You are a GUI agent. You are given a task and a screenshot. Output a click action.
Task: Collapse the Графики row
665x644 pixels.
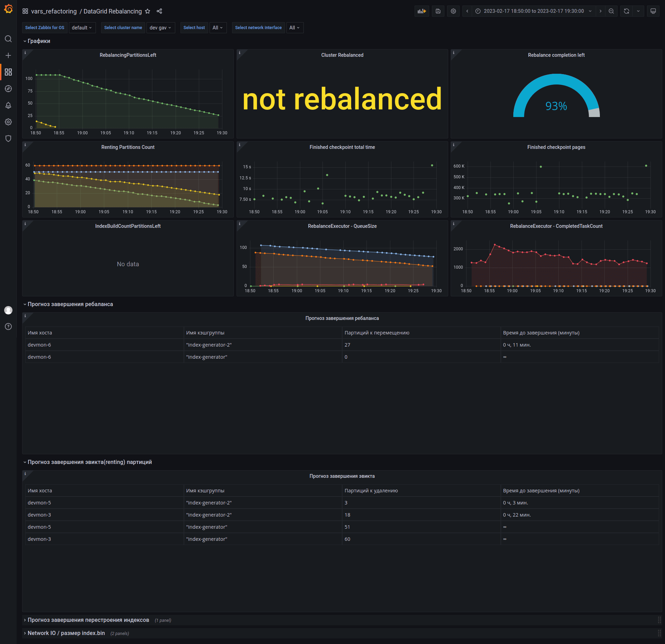39,41
